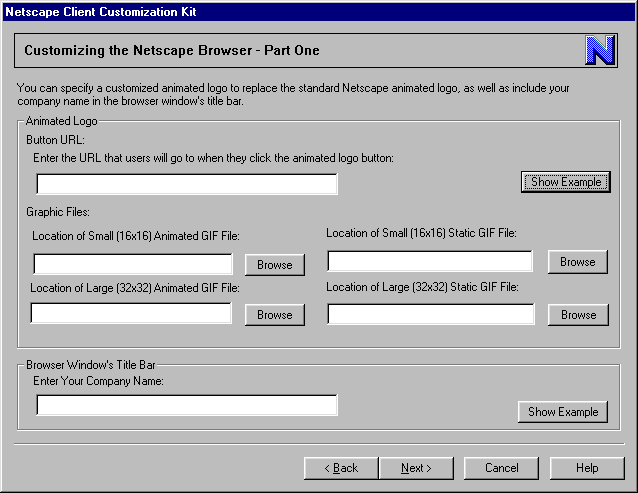
Task: Click the Customizing the Netscape Browser heading
Action: coord(172,50)
